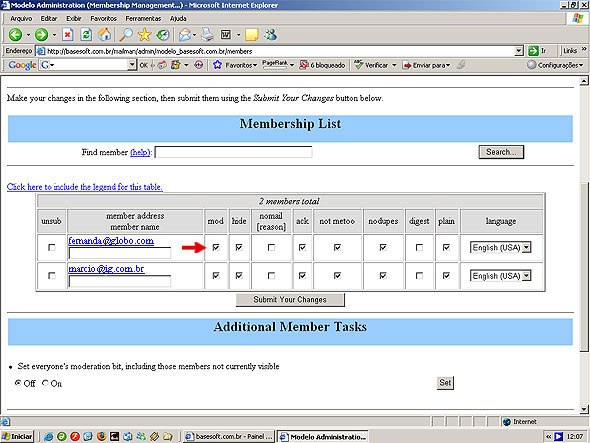Toggle mod checkbox for fernanda@globo.com
The width and height of the screenshot is (590, 443).
(216, 247)
